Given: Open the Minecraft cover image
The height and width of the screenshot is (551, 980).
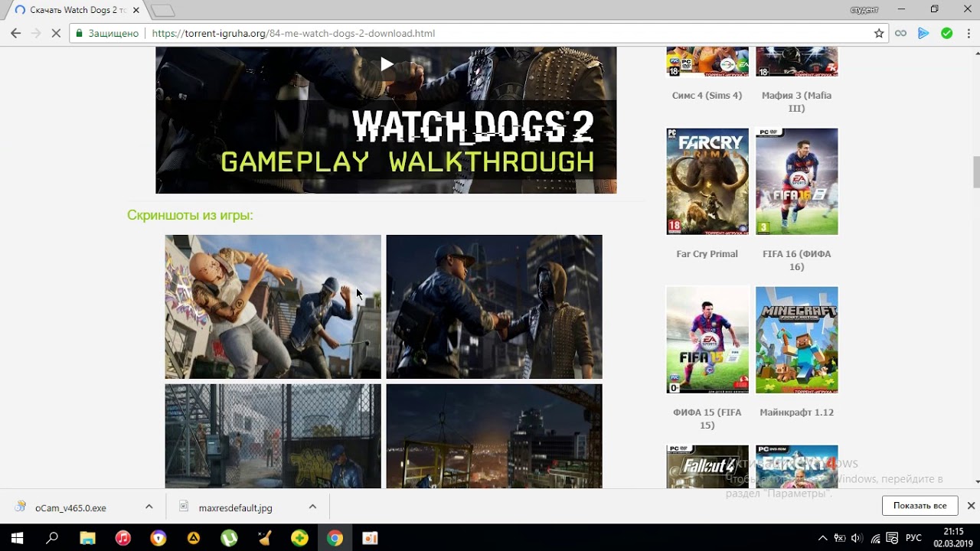Looking at the screenshot, I should coord(796,340).
